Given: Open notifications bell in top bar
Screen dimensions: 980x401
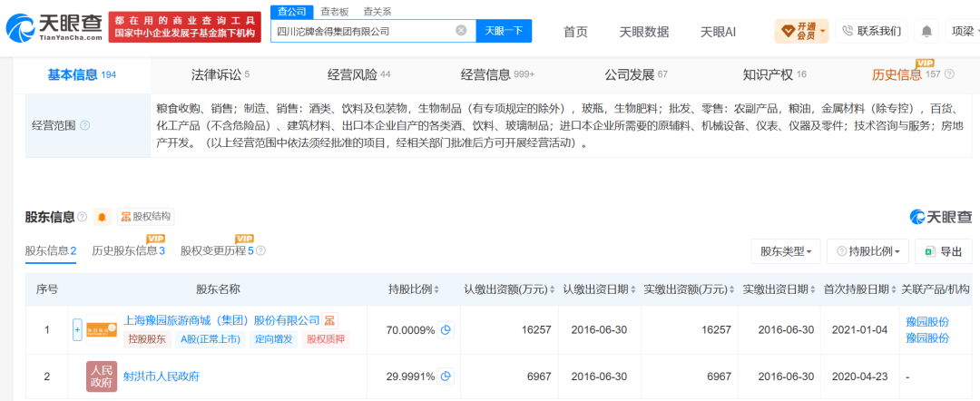Looking at the screenshot, I should [x=926, y=31].
